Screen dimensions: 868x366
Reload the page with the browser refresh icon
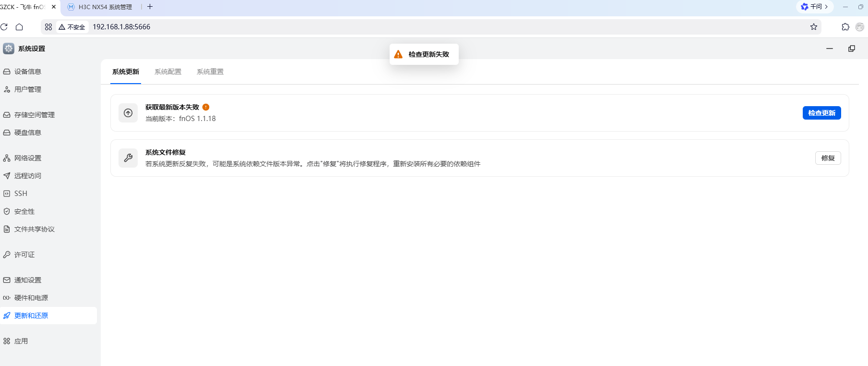click(4, 27)
